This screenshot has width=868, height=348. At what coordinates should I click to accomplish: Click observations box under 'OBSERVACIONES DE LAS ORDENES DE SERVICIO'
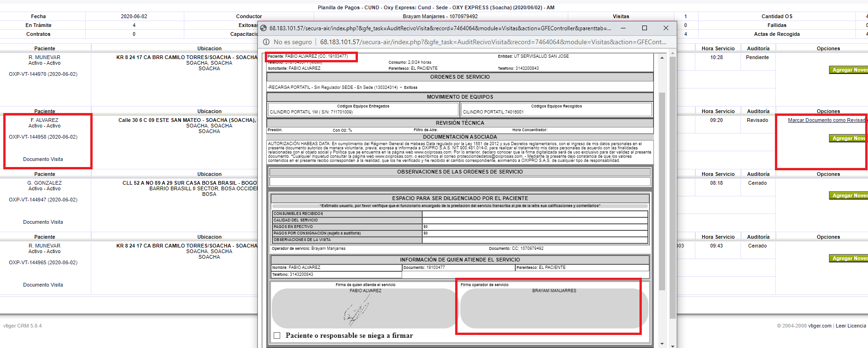tap(460, 181)
